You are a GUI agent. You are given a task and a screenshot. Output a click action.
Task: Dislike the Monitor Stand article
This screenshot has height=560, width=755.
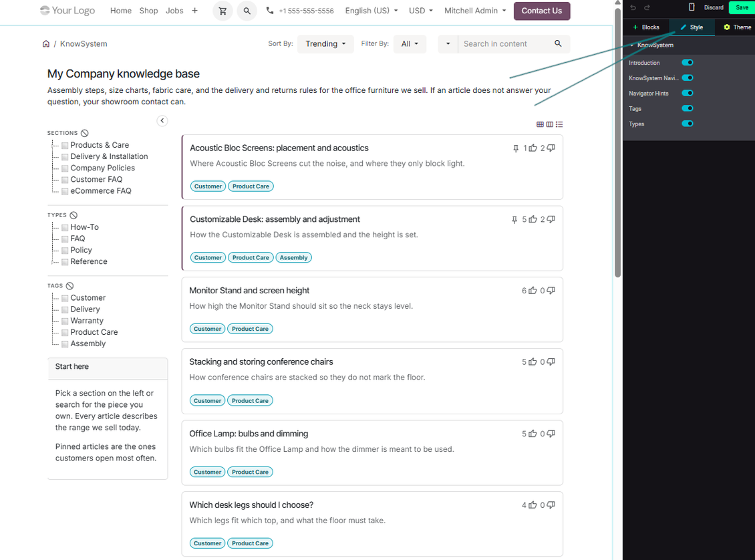[x=551, y=290]
